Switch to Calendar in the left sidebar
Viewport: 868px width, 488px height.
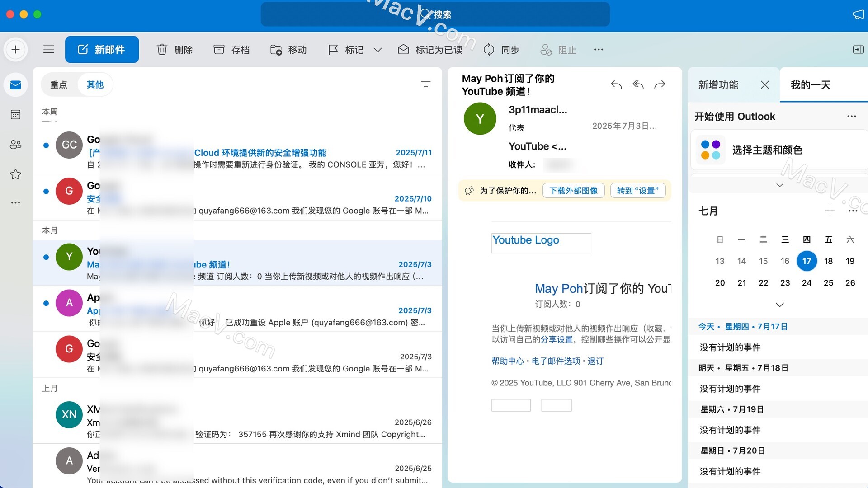pyautogui.click(x=15, y=114)
